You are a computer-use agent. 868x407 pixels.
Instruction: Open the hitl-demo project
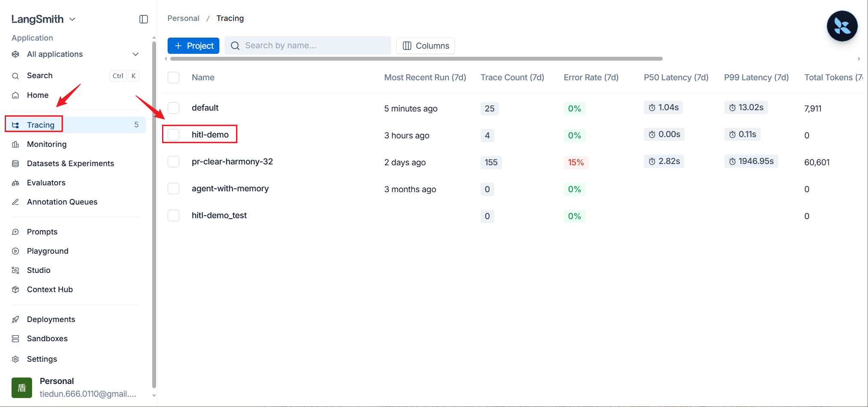coord(210,135)
